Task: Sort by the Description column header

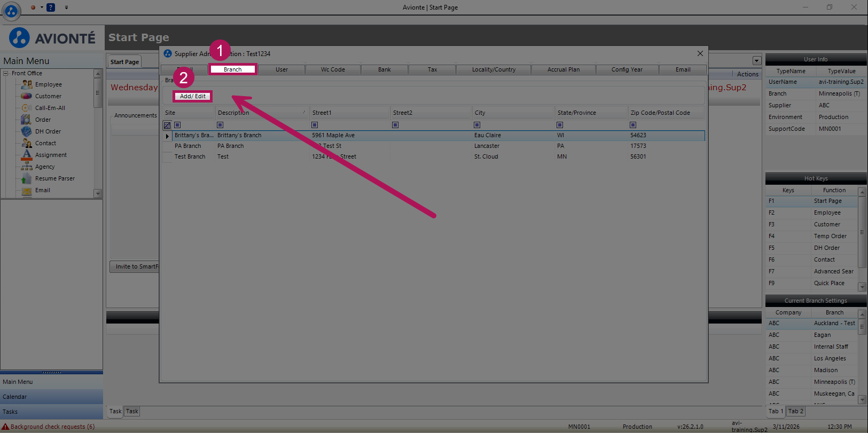Action: [262, 113]
